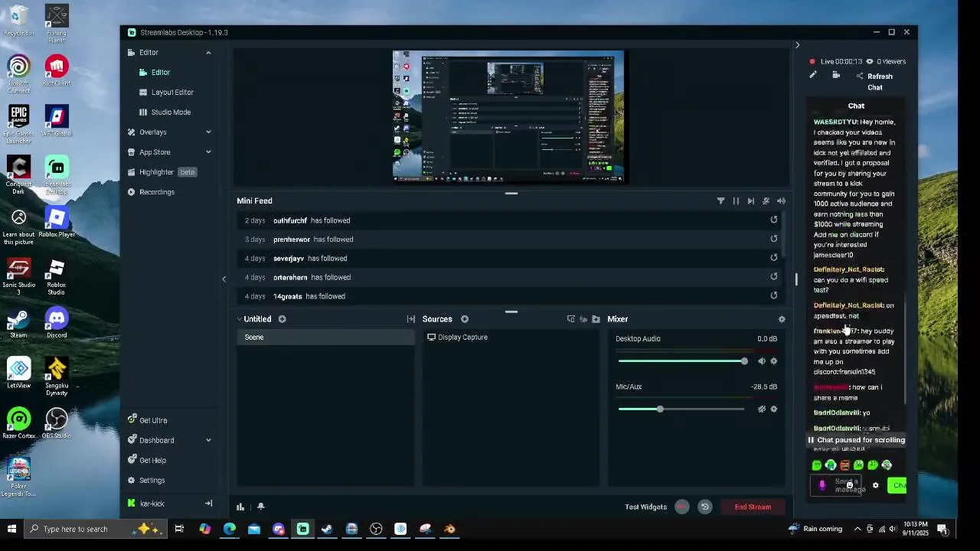Collapse the Editor section in sidebar
The height and width of the screenshot is (551, 980).
coord(208,53)
